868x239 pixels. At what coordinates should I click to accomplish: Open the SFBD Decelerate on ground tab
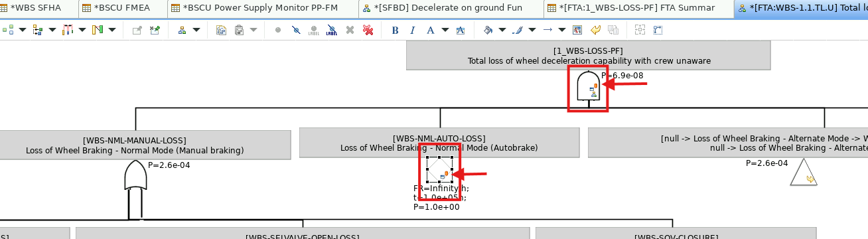(451, 8)
